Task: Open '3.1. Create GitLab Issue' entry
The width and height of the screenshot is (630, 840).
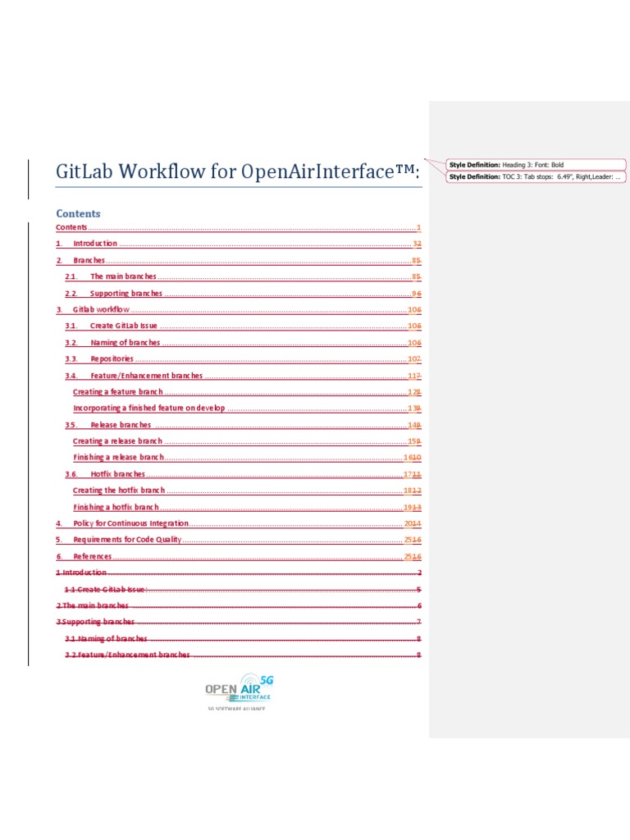Action: (243, 326)
